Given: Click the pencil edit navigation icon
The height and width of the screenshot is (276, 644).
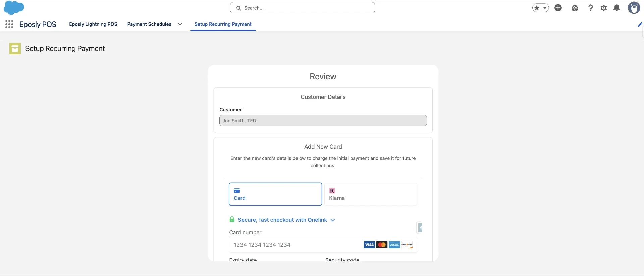Looking at the screenshot, I should [x=640, y=24].
